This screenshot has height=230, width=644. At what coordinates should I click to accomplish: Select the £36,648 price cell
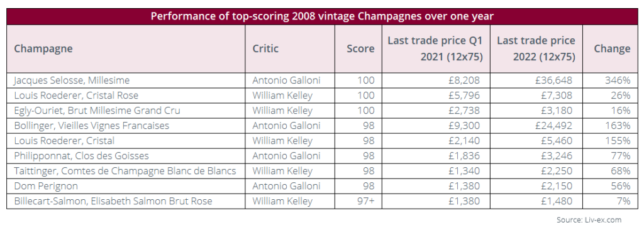536,80
